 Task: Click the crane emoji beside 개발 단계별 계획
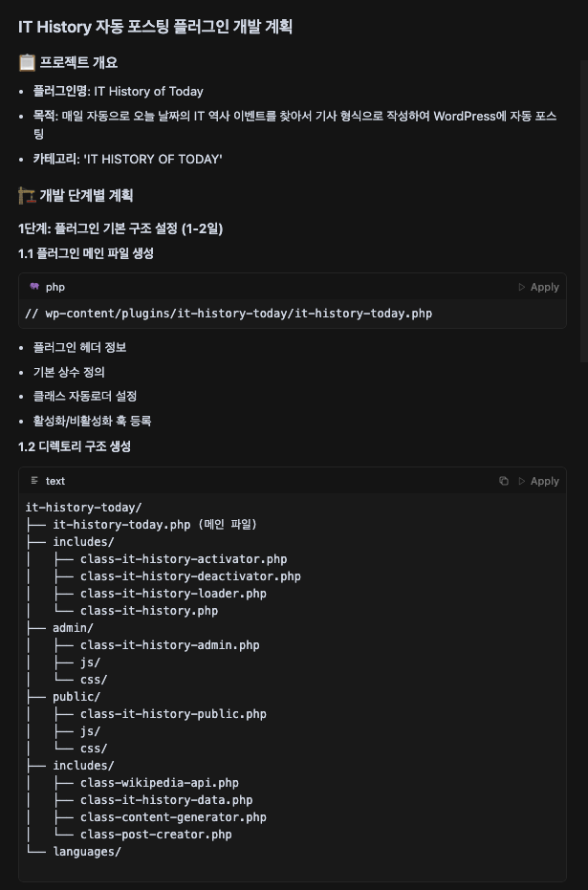pyautogui.click(x=27, y=196)
